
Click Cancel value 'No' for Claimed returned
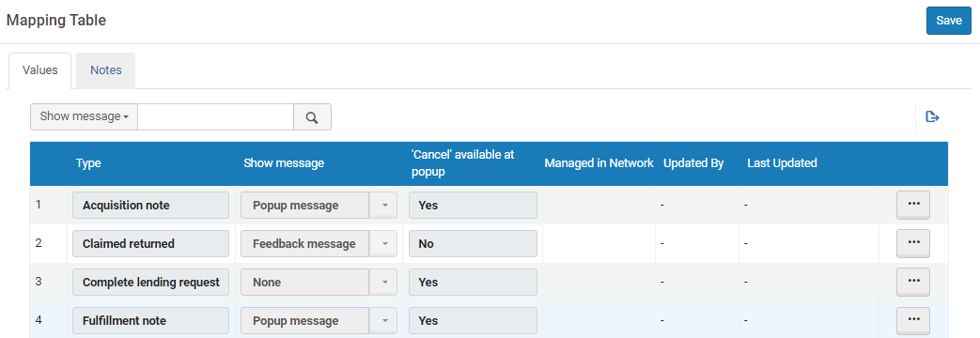[474, 244]
